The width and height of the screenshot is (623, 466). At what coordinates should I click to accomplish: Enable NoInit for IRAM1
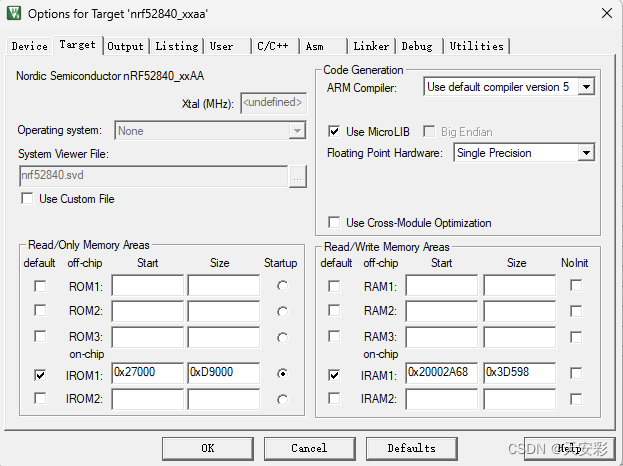[x=576, y=373]
